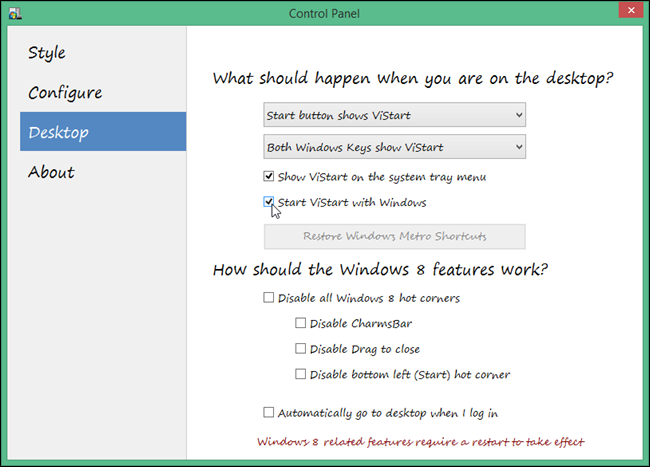Close the Control Panel window
This screenshot has height=467, width=650.
point(631,10)
